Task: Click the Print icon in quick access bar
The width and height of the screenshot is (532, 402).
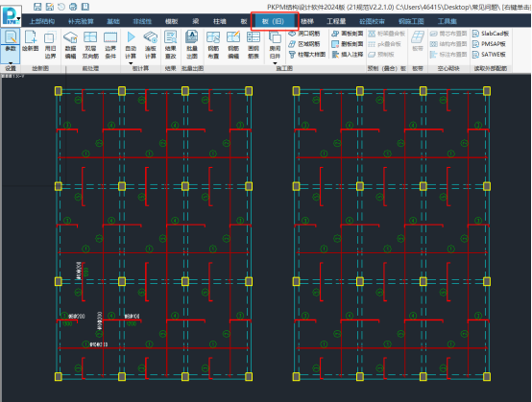Action: [73, 7]
